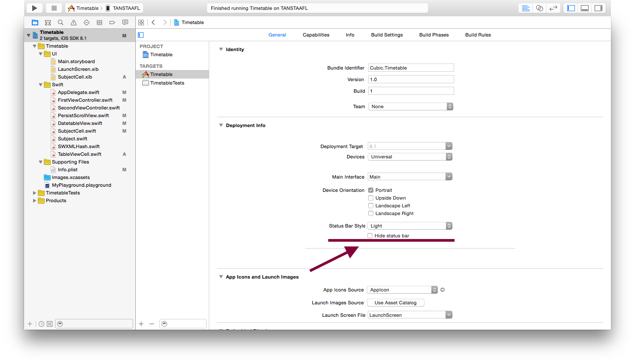Go forward in editor history
635x364 pixels.
click(165, 22)
